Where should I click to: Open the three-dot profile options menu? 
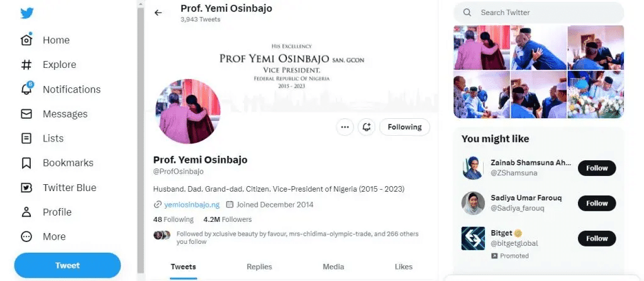pos(345,127)
